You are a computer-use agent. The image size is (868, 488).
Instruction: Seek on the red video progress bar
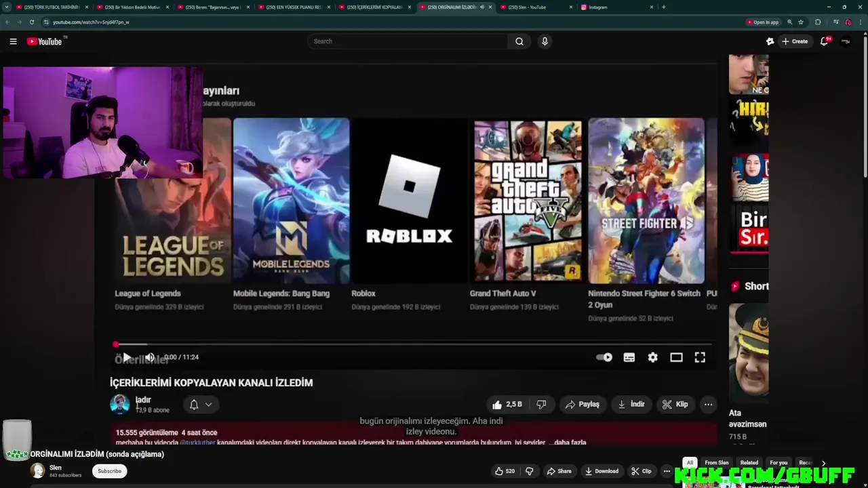coord(414,344)
